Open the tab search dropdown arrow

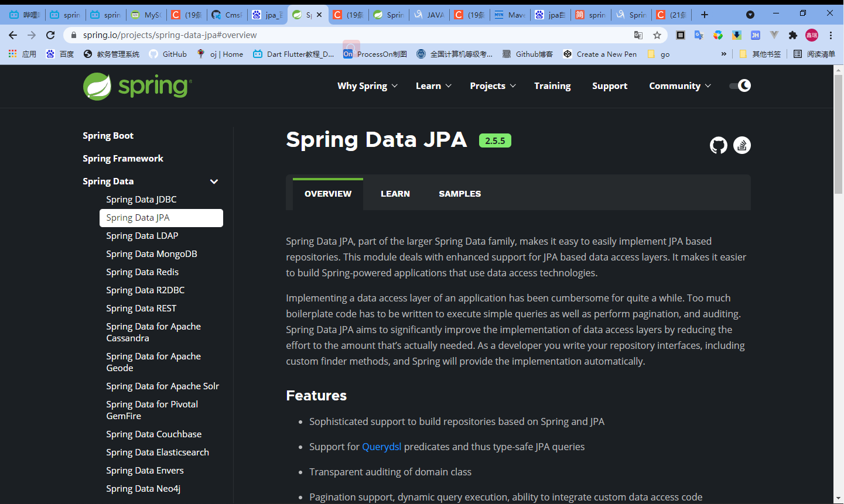[750, 15]
